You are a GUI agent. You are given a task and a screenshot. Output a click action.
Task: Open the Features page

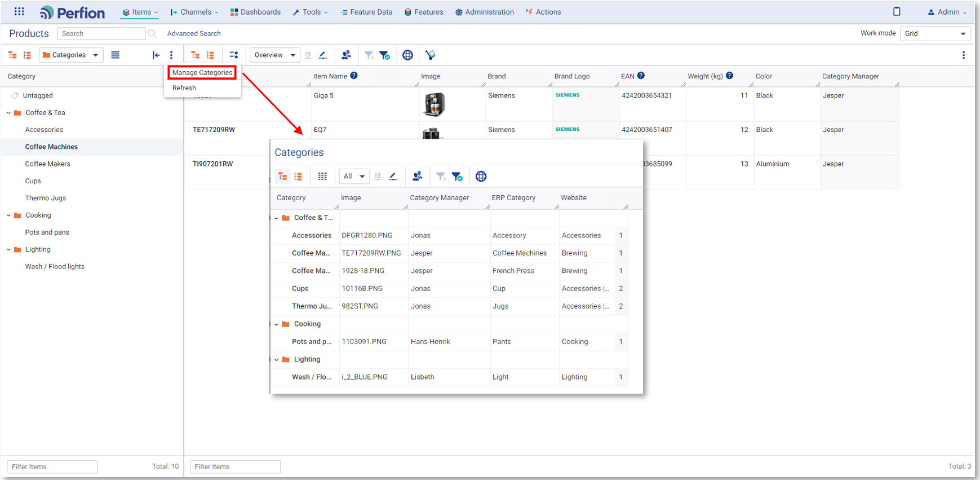tap(424, 12)
